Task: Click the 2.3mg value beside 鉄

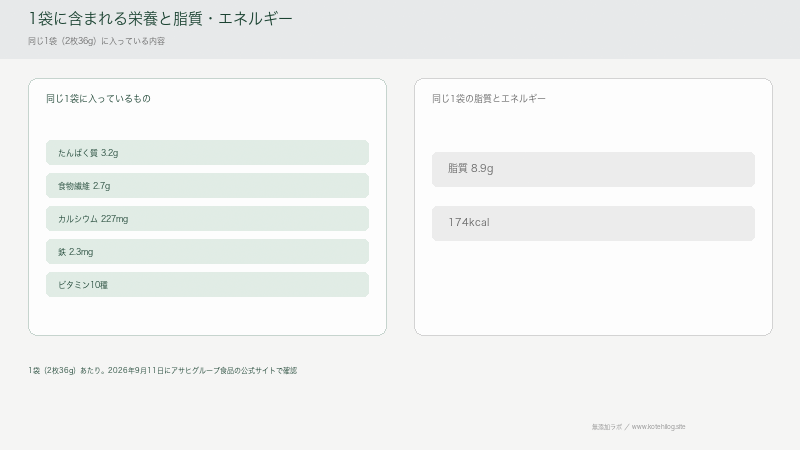Action: (x=81, y=252)
